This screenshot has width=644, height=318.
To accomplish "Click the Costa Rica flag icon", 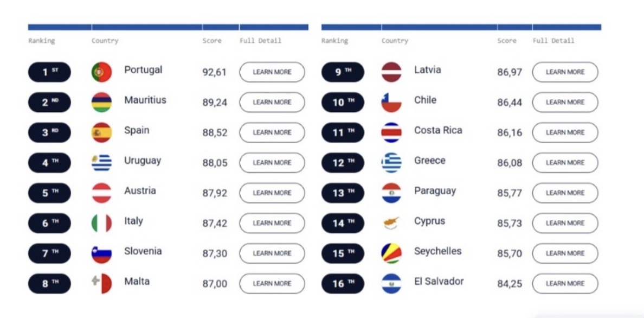I will (x=391, y=132).
